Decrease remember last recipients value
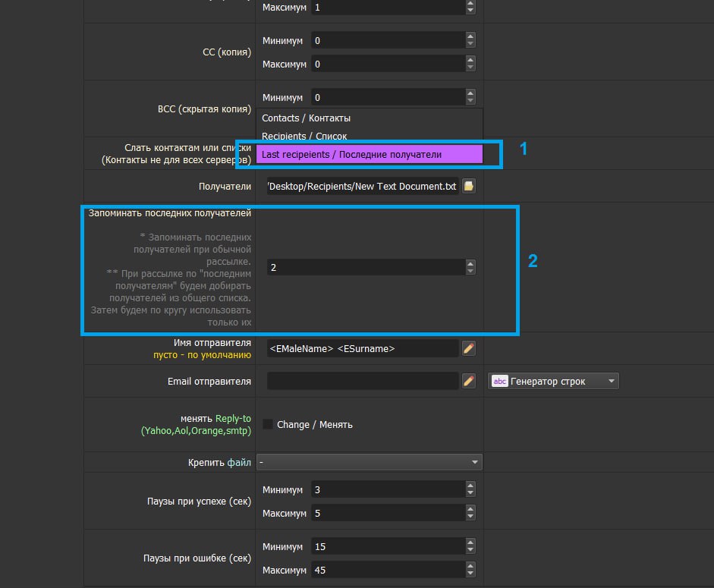This screenshot has height=588, width=714. 470,272
